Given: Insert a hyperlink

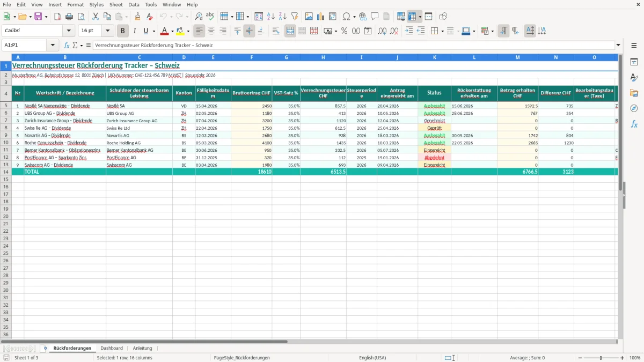Looking at the screenshot, I should [363, 17].
